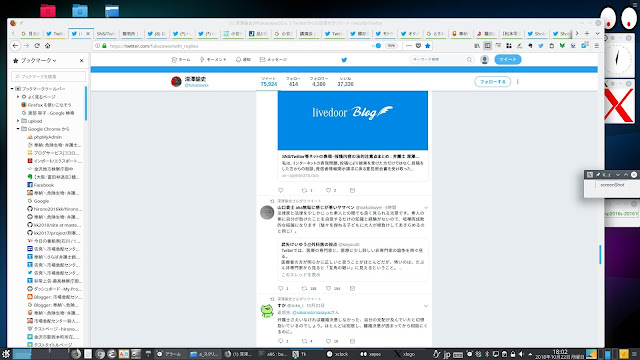The width and height of the screenshot is (640, 360).
Task: Click the jp keyboard layout indicator in the tray
Action: [x=447, y=354]
